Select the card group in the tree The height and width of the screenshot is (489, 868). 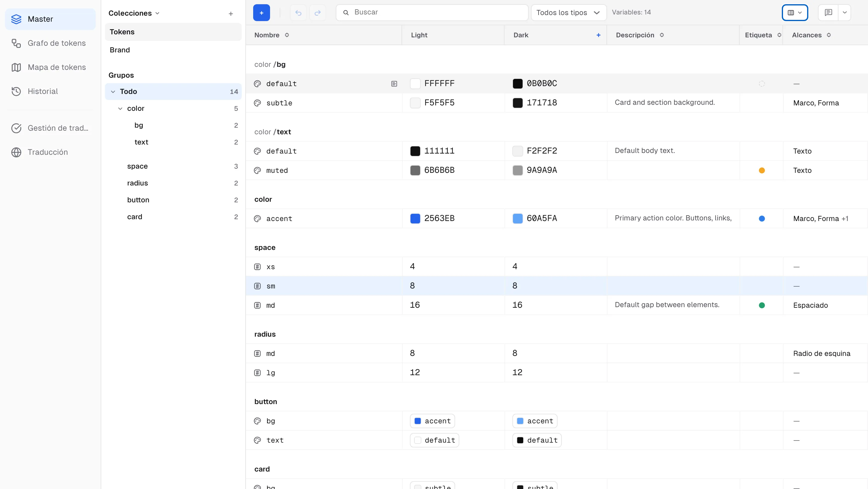[x=173, y=217]
